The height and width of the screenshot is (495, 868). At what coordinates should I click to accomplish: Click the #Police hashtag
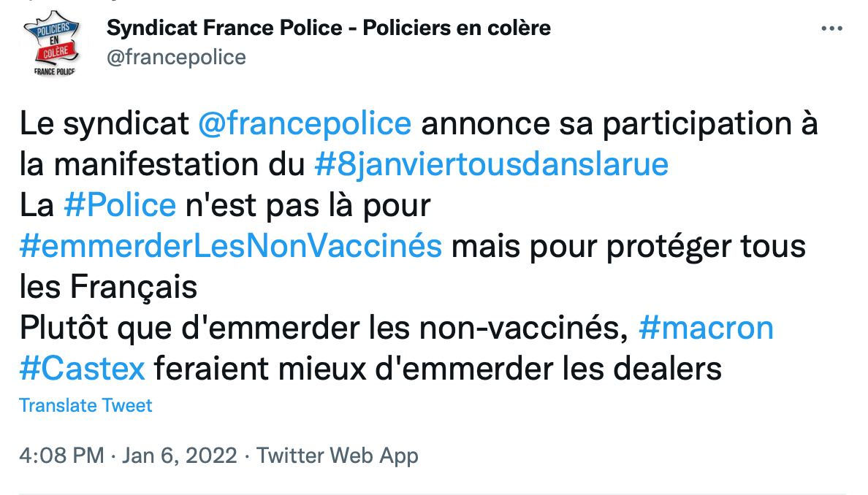[120, 206]
